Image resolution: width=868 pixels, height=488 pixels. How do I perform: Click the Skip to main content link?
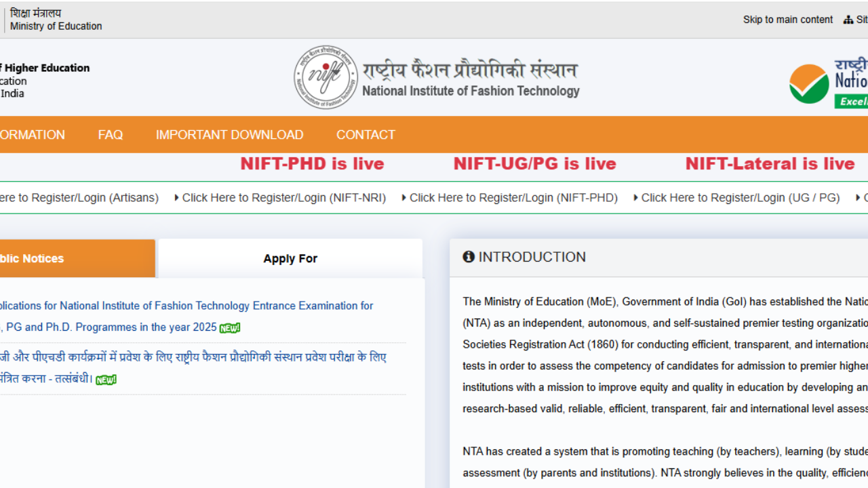(787, 20)
